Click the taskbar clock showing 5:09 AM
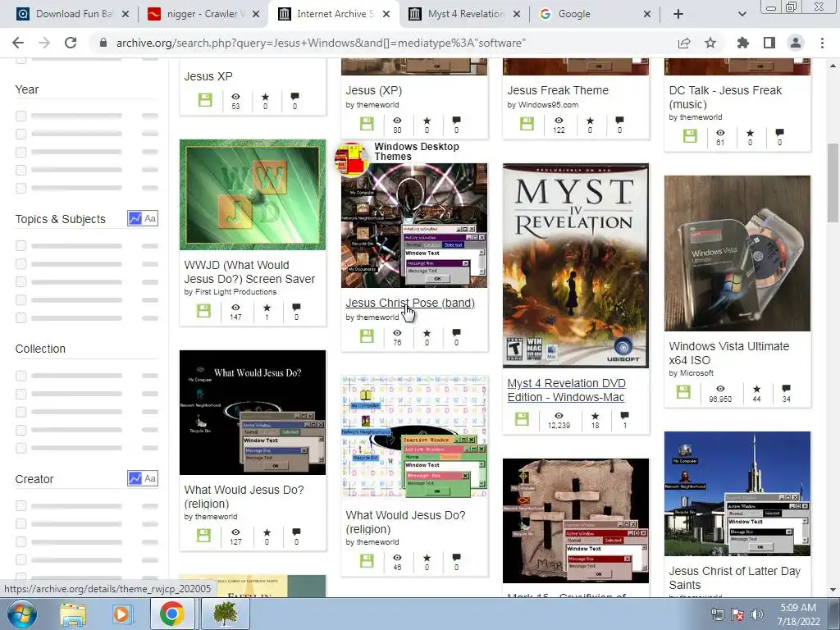Viewport: 840px width, 630px height. click(x=798, y=614)
